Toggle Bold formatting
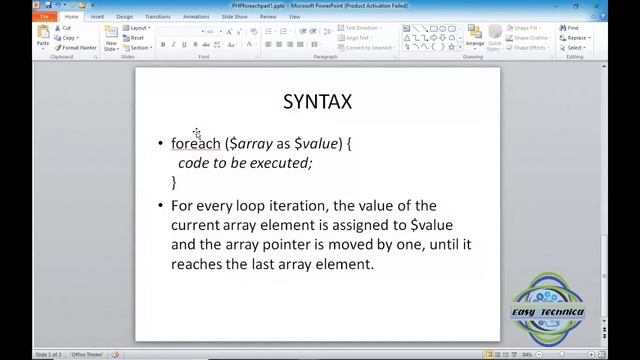Image resolution: width=640 pixels, height=360 pixels. [163, 44]
